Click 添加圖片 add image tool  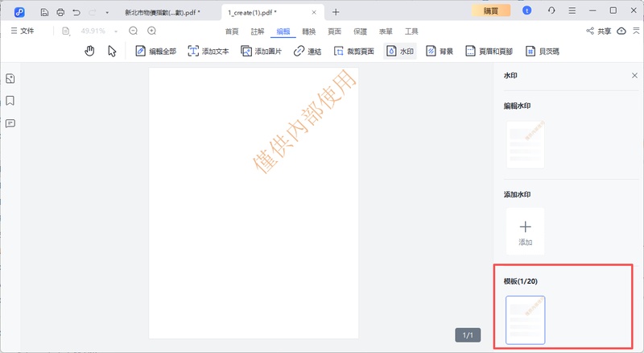(x=261, y=51)
